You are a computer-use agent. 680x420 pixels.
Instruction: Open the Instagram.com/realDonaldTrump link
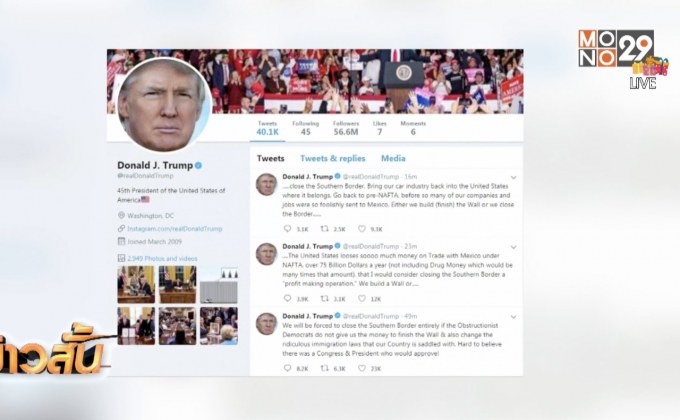tap(174, 229)
